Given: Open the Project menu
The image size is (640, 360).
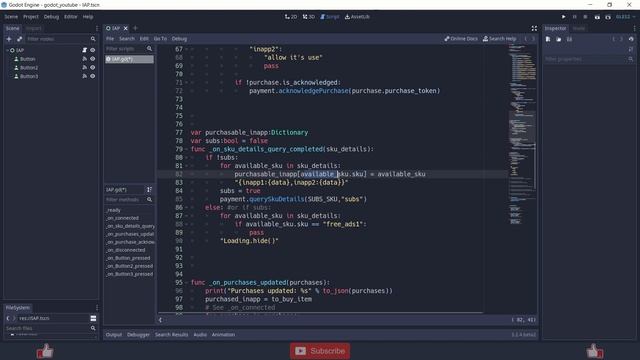Looking at the screenshot, I should click(31, 17).
